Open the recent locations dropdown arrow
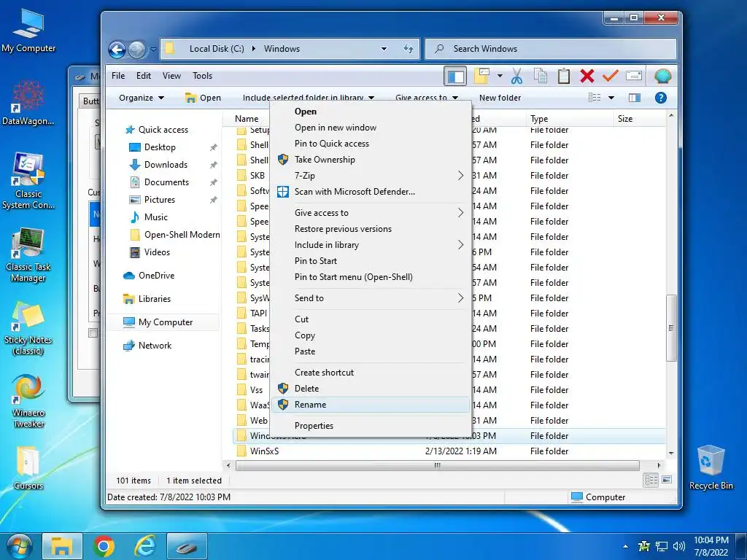Screen dimensions: 747x560 (153, 49)
